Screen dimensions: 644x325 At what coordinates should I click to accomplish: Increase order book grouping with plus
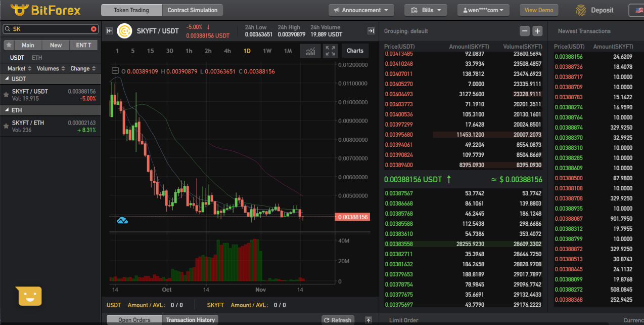click(537, 31)
